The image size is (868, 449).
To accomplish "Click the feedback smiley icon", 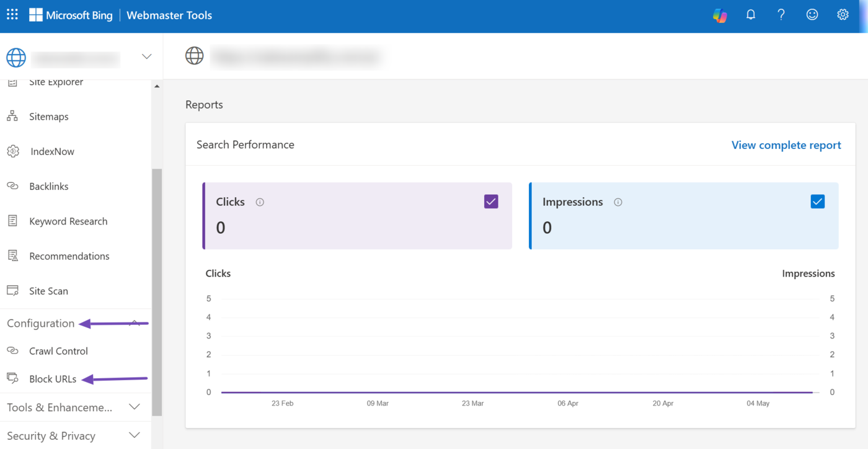I will point(812,15).
